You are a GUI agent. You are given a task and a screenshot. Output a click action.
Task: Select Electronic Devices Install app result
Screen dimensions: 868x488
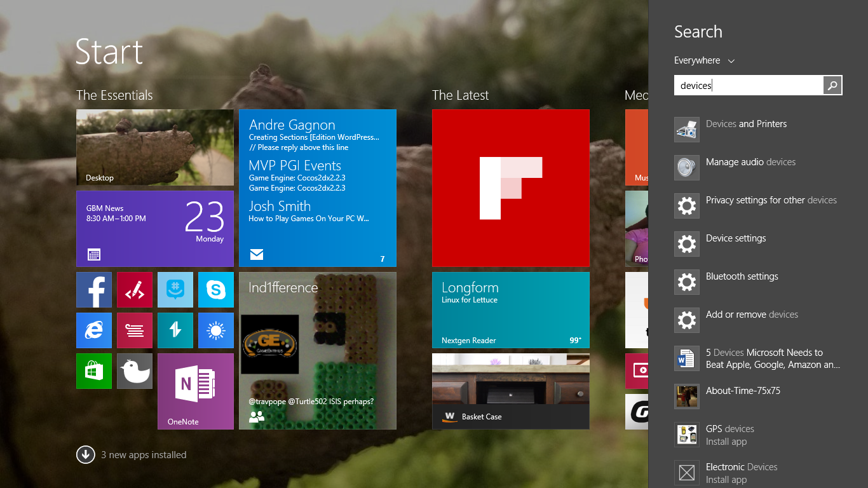point(758,473)
